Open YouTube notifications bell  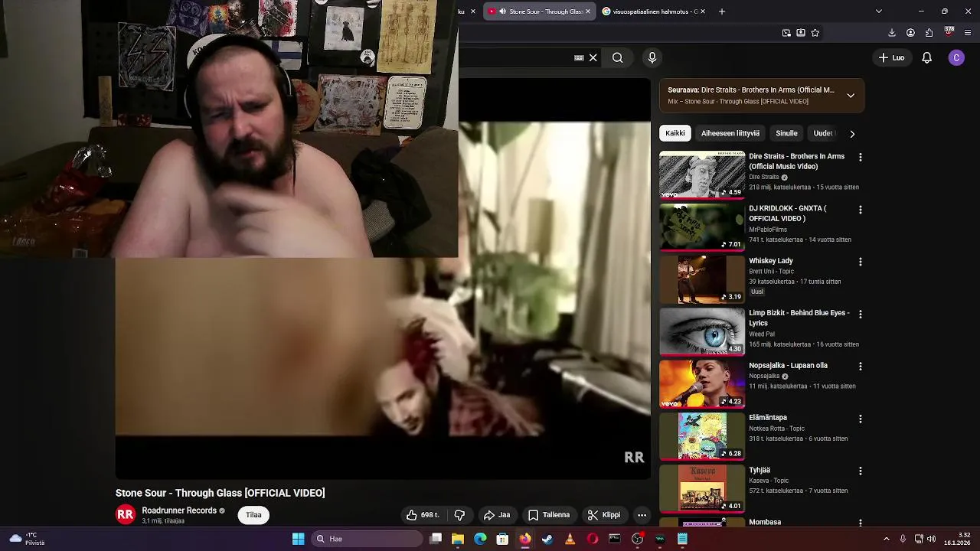tap(926, 57)
